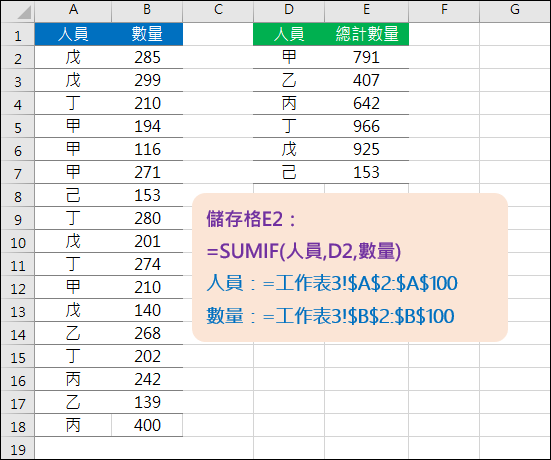This screenshot has height=460, width=551.
Task: Select cell D5 containing 丁
Action: (x=289, y=126)
